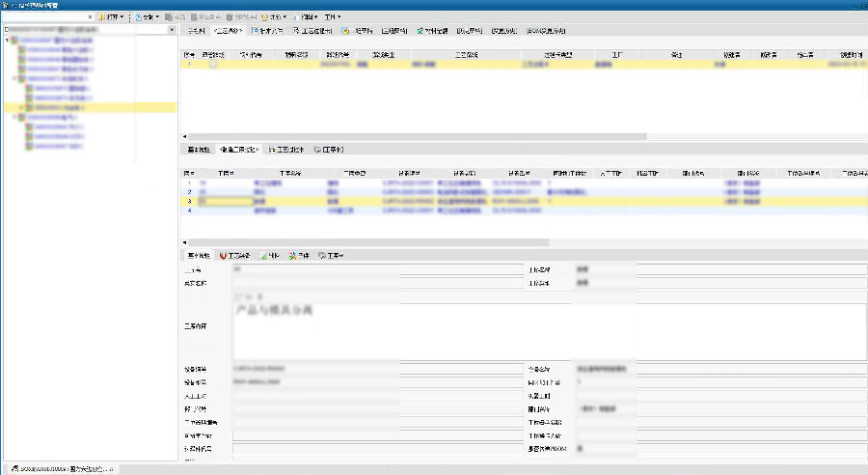Click the yellow icon on the fifth top tab
This screenshot has height=475, width=868.
click(x=345, y=31)
